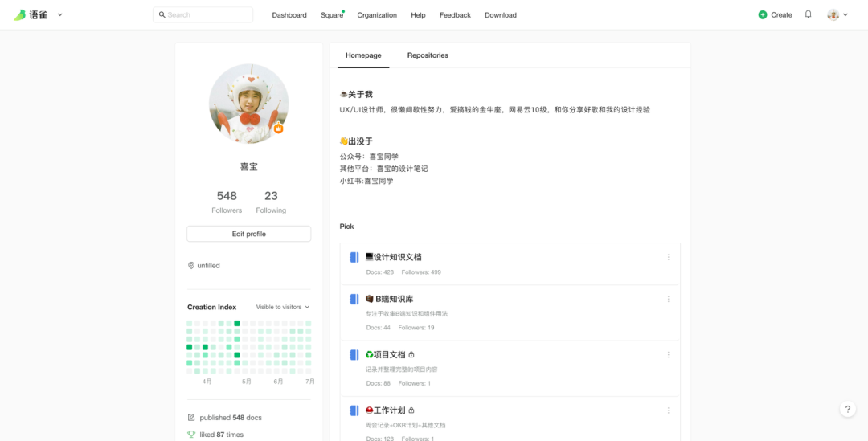The width and height of the screenshot is (868, 441).
Task: Click the 专注于收集B端知识和组件用法 description
Action: pyautogui.click(x=407, y=314)
